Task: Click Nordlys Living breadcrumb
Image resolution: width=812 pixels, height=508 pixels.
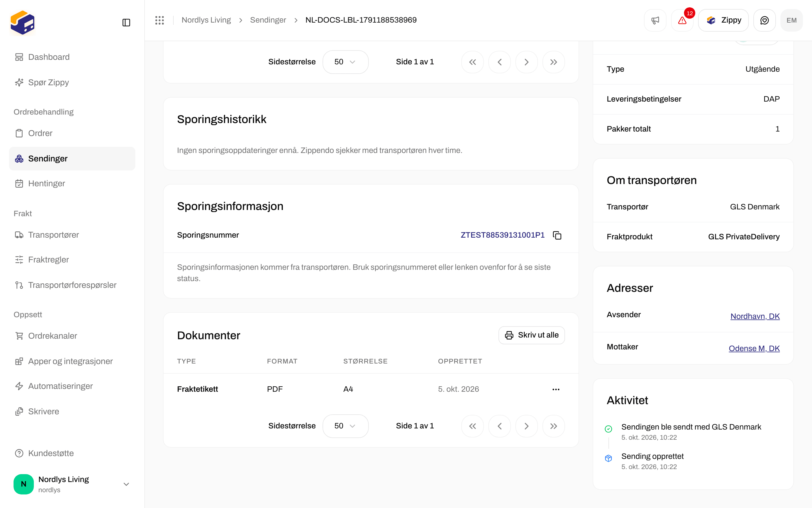Action: pos(206,20)
